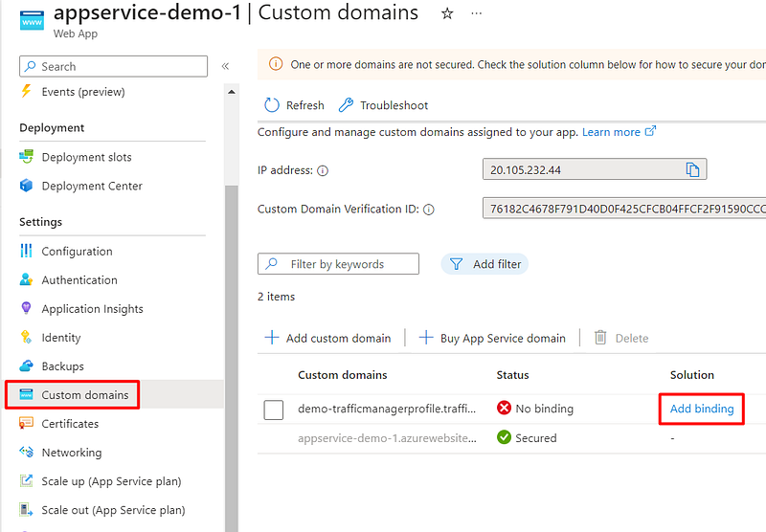Click the IP address info icon
Screen dimensions: 766x532
[323, 171]
